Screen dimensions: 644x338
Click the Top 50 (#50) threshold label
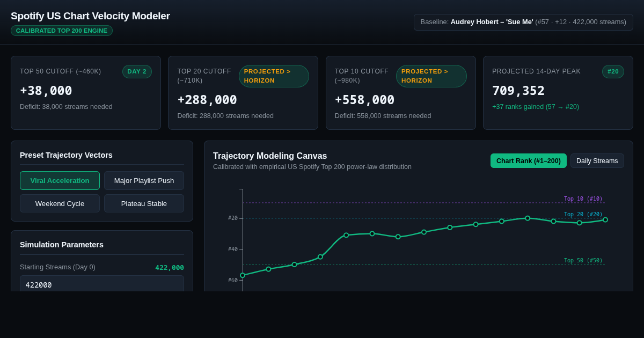tap(583, 261)
